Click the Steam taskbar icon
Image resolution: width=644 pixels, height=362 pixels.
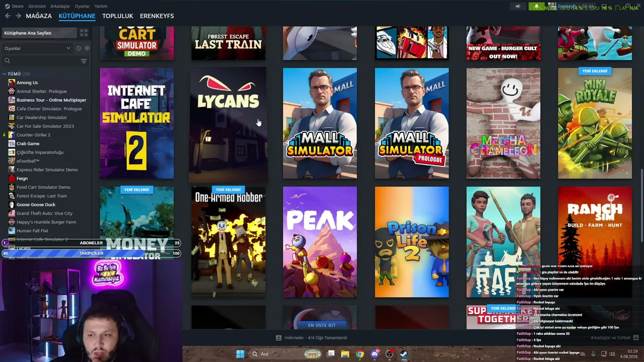[404, 354]
